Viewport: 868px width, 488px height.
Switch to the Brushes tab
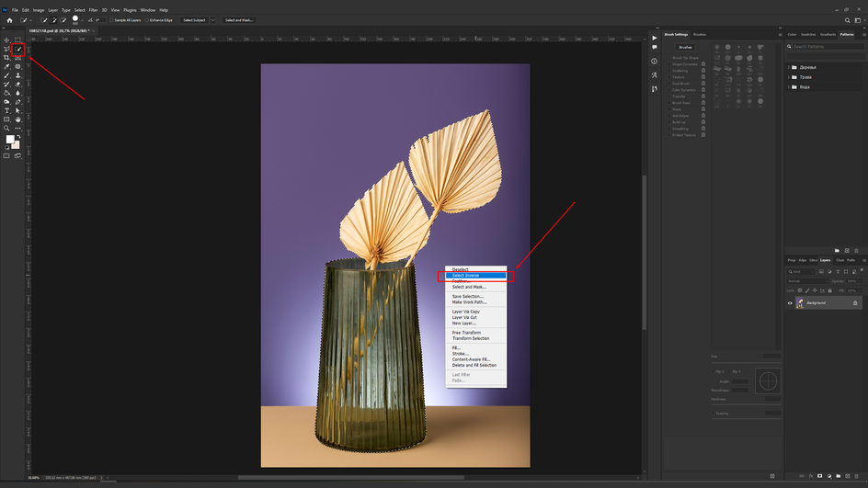click(700, 34)
